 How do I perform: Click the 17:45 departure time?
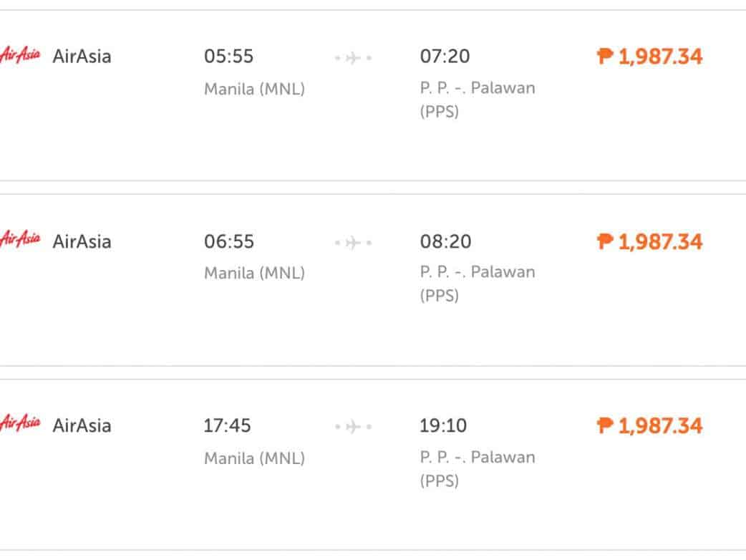pyautogui.click(x=228, y=426)
